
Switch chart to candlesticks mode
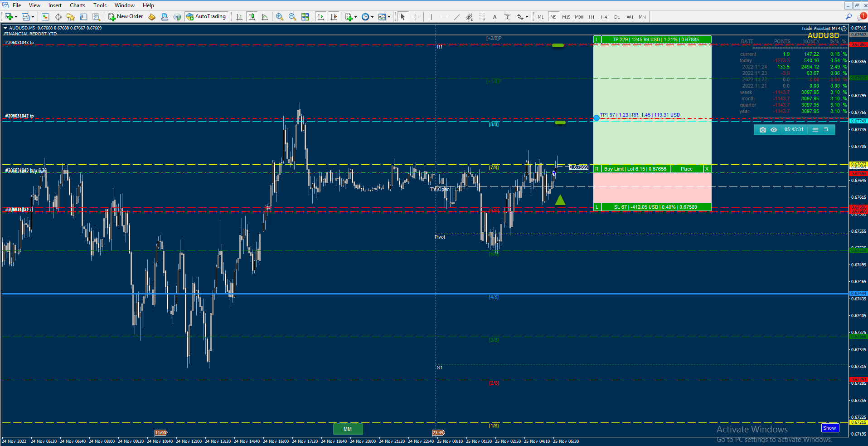[x=252, y=17]
